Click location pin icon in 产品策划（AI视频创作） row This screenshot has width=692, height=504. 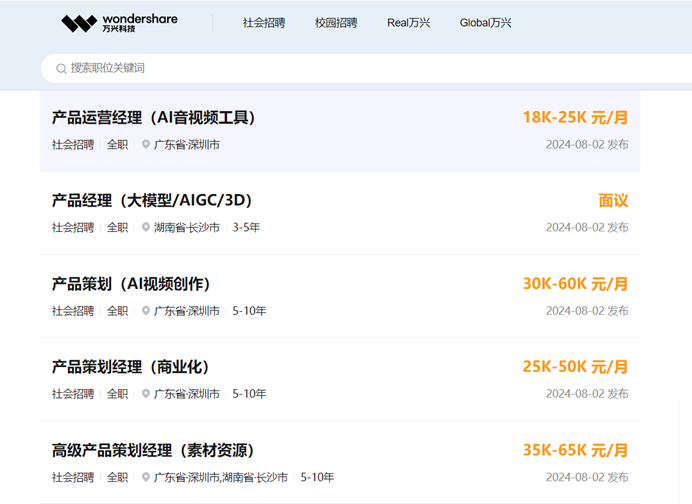coord(146,311)
